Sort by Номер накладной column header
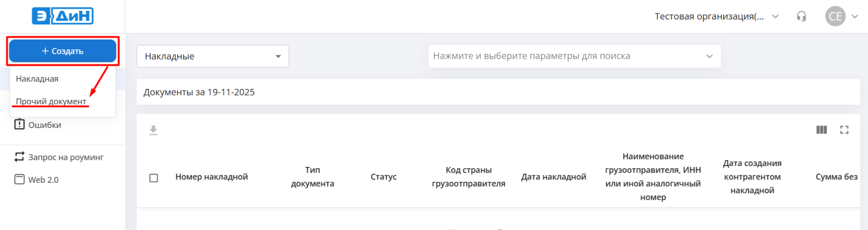The width and height of the screenshot is (868, 230). 212,177
